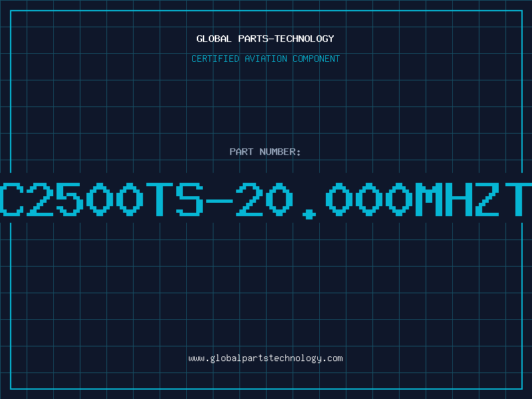532x399 pixels.
Task: Click the hyphen in the large part number
Action: [x=219, y=201]
